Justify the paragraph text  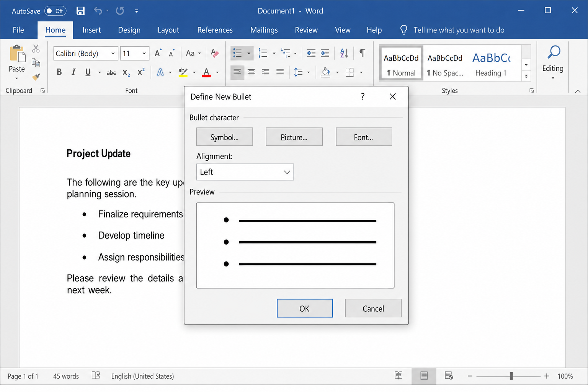point(280,72)
